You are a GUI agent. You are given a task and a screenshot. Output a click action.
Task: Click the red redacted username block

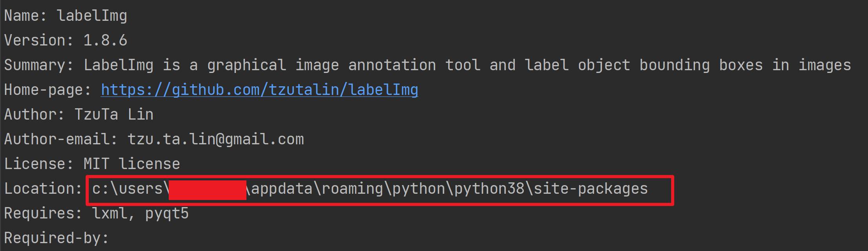tap(208, 190)
